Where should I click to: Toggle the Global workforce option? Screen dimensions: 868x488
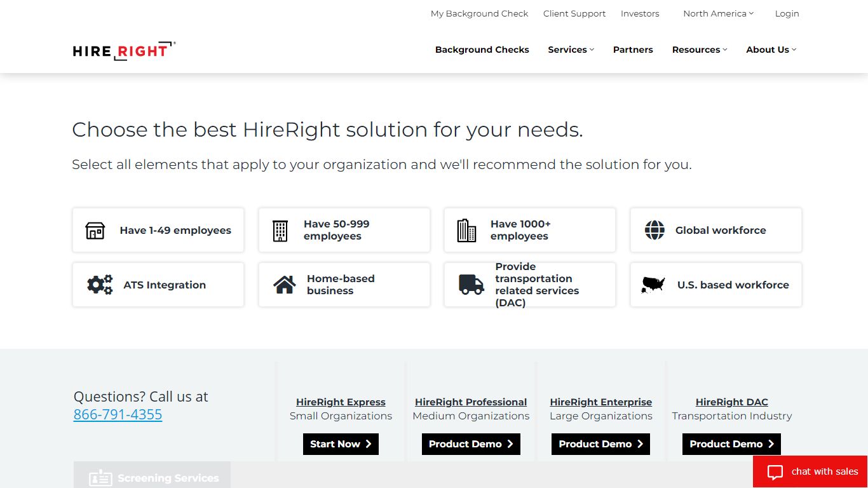716,230
